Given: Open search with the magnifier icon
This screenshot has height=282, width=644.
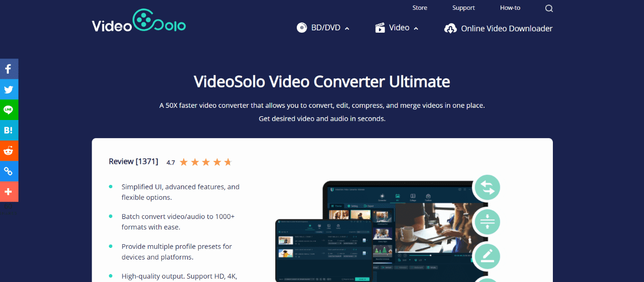Looking at the screenshot, I should [549, 8].
